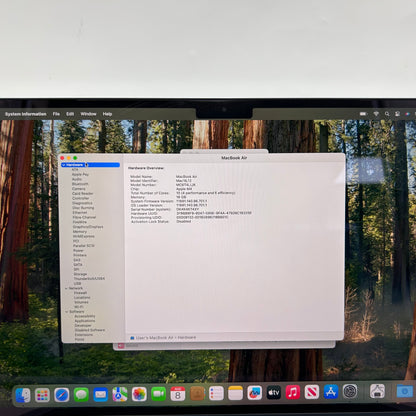This screenshot has height=416, width=416.
Task: Launch Freeform from the Dock
Action: point(254,393)
